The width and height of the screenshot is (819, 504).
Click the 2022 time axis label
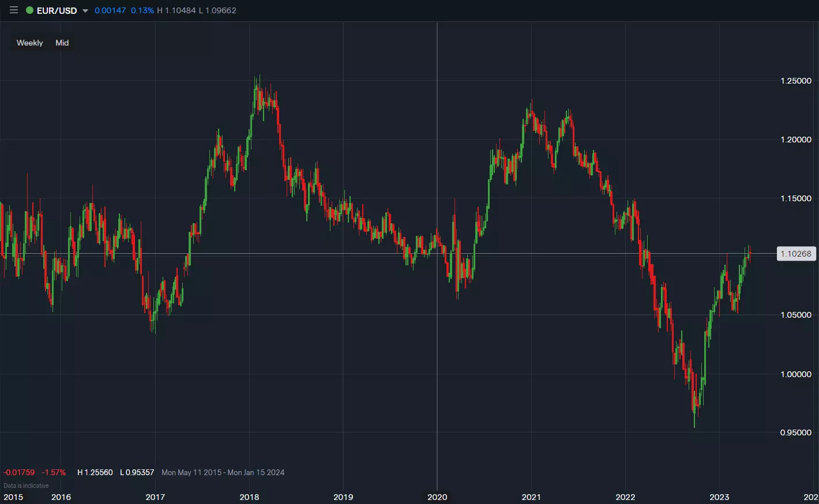(x=625, y=497)
